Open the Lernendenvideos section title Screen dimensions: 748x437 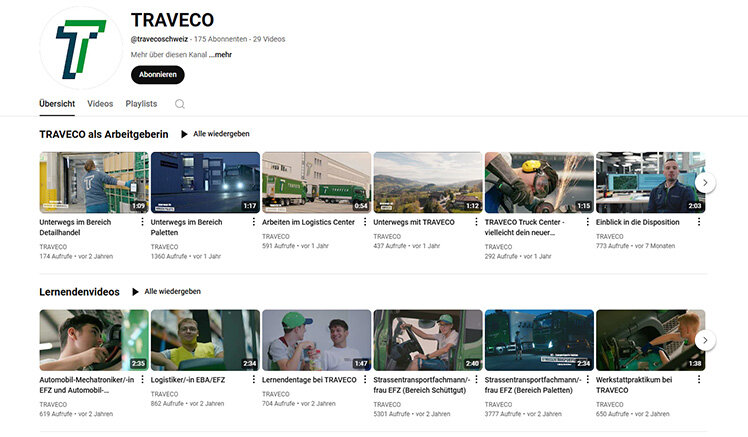coord(80,292)
